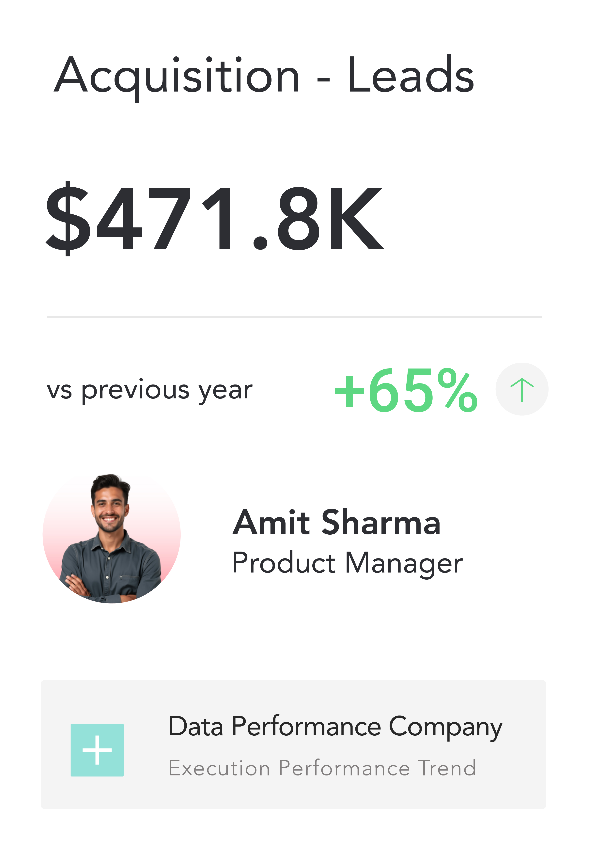Image resolution: width=589 pixels, height=868 pixels.
Task: Click the "vs previous year" label
Action: pyautogui.click(x=149, y=391)
